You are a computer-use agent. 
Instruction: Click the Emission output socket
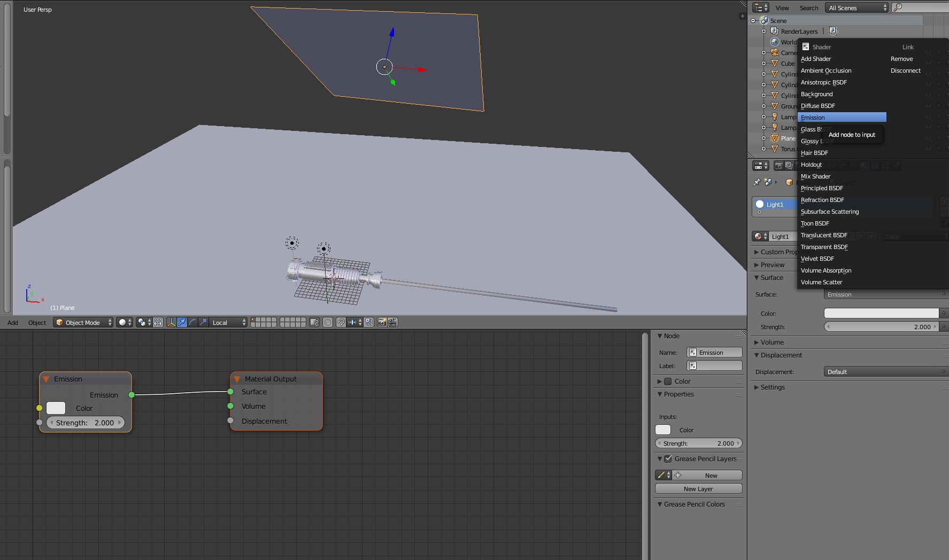point(132,395)
